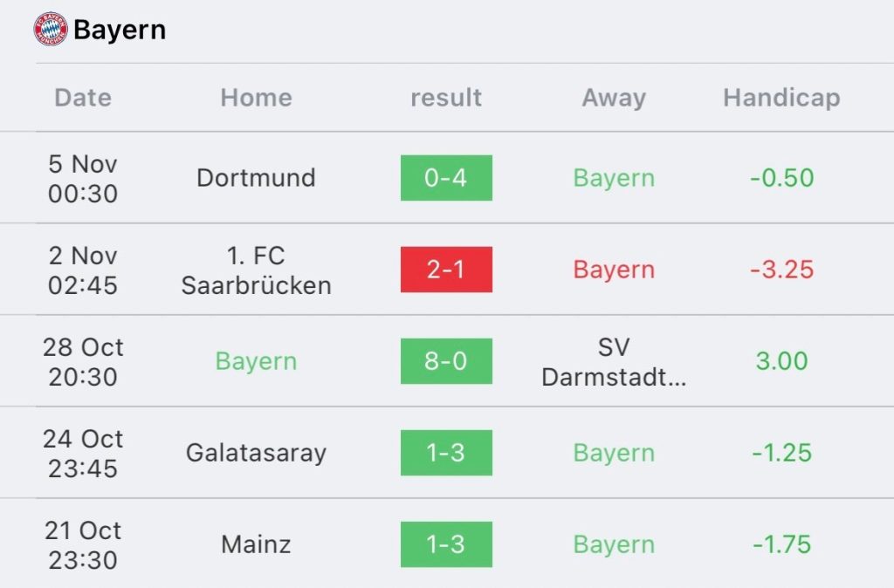Click the red -3.25 handicap value
Screen dimensions: 894x588
(x=781, y=270)
